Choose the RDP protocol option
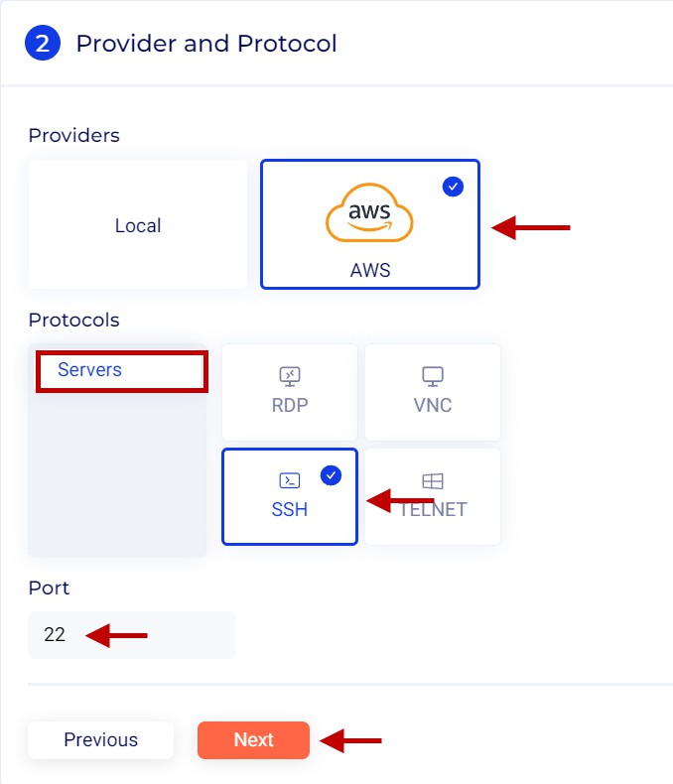The height and width of the screenshot is (784, 673). point(290,393)
